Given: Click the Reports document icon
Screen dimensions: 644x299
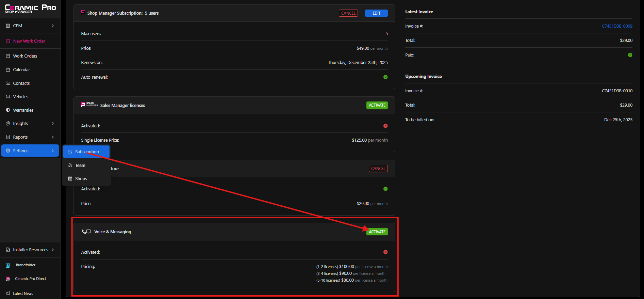Looking at the screenshot, I should [8, 137].
